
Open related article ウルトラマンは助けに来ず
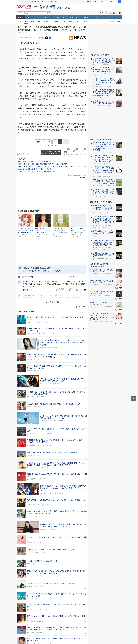(35, 169)
